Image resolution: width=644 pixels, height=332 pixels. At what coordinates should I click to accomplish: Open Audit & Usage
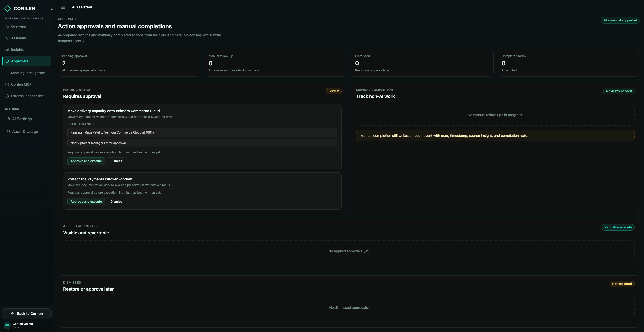(x=26, y=131)
